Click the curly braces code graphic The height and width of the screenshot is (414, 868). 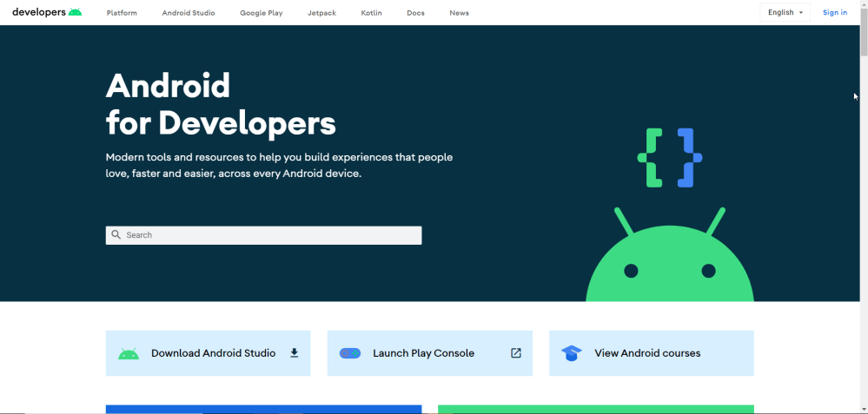(670, 158)
